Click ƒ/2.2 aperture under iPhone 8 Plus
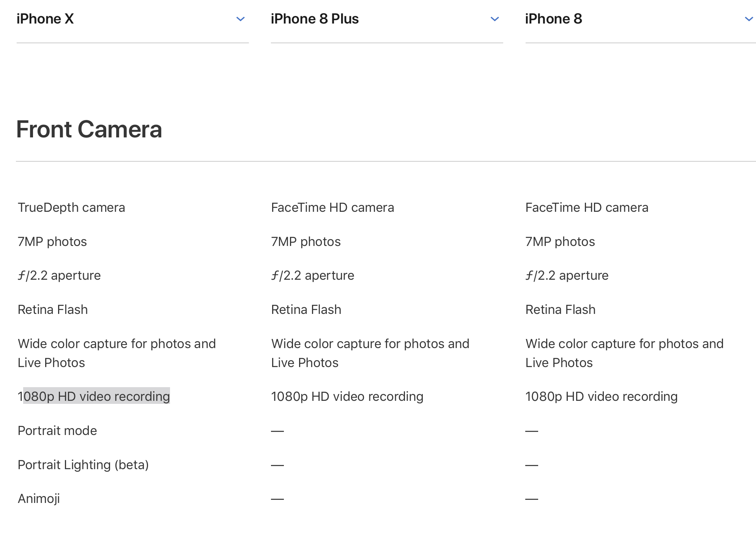Viewport: 756px width, 539px height. coord(313,276)
